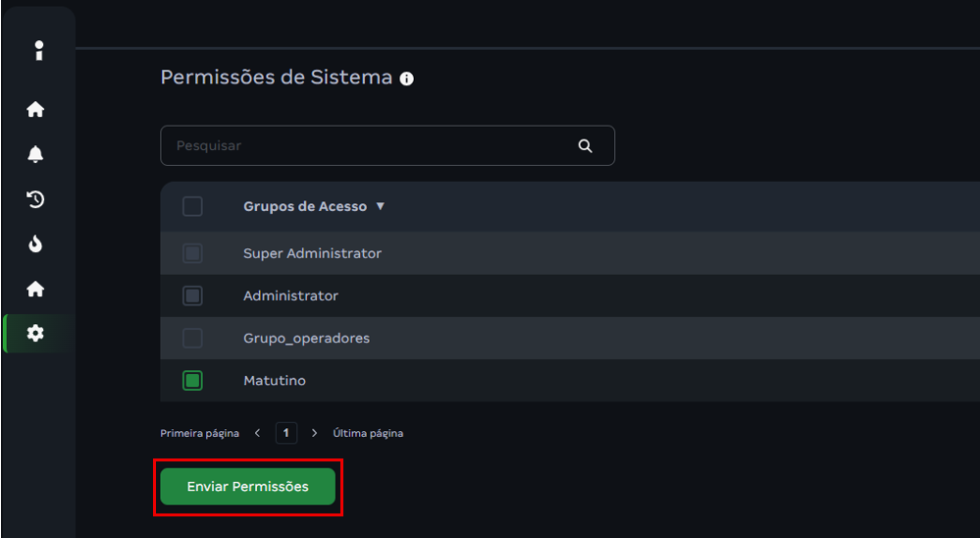Open the history clock icon in sidebar
980x538 pixels.
[36, 199]
